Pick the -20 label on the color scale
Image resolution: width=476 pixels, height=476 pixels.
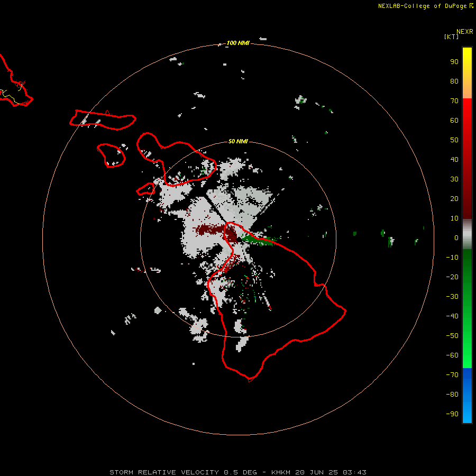click(452, 277)
